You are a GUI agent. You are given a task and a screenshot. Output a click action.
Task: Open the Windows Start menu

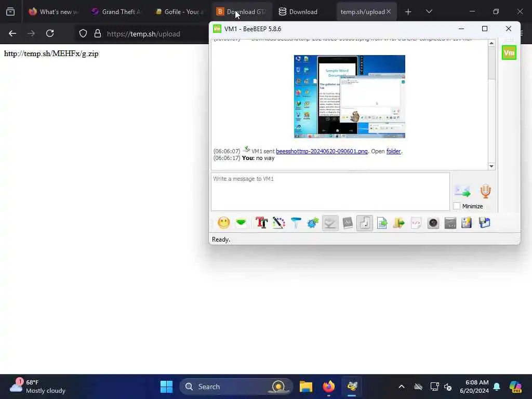pyautogui.click(x=166, y=387)
